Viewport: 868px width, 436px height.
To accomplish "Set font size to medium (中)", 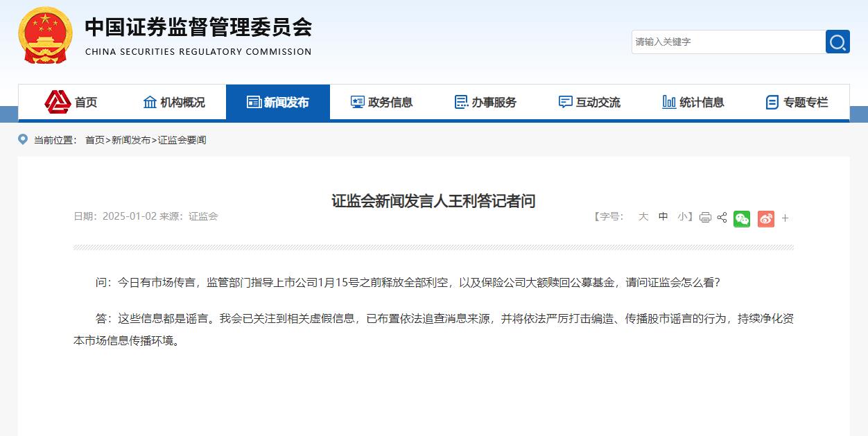I will click(x=663, y=217).
